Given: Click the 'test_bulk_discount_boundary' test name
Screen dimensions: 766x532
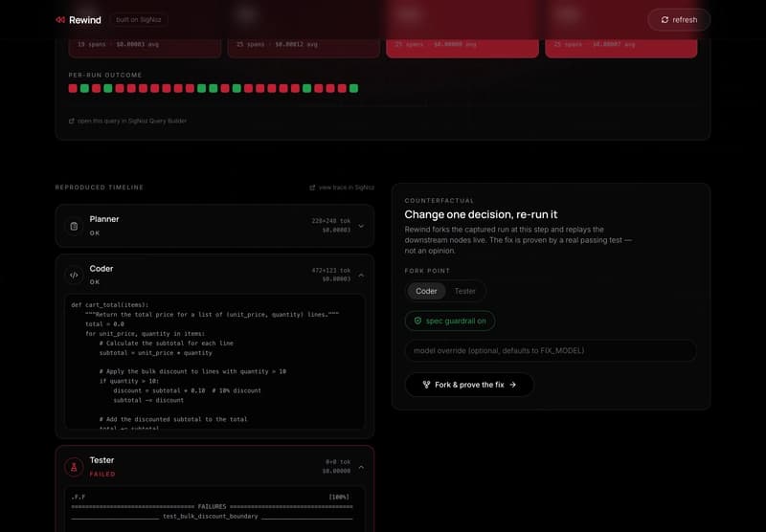Looking at the screenshot, I should pyautogui.click(x=210, y=517).
